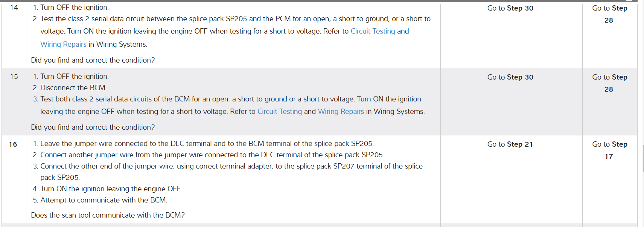This screenshot has height=227, width=644.
Task: Click "Attempt to communicate with the BCM" line
Action: [x=104, y=200]
